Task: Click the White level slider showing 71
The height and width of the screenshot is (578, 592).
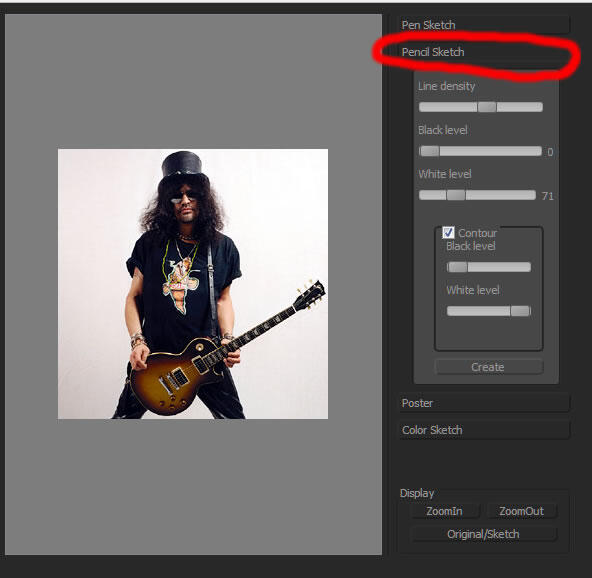Action: (477, 195)
